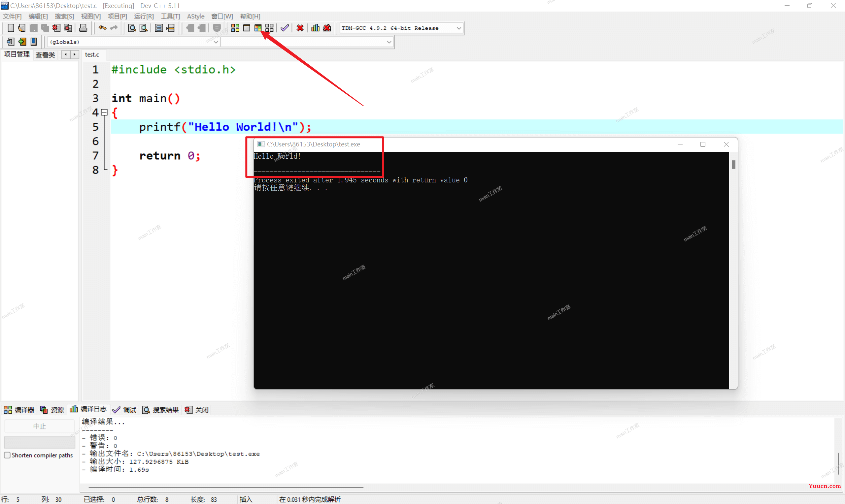Click the console window vertical scrollbar thumb
Image resolution: width=845 pixels, height=504 pixels.
click(x=733, y=164)
